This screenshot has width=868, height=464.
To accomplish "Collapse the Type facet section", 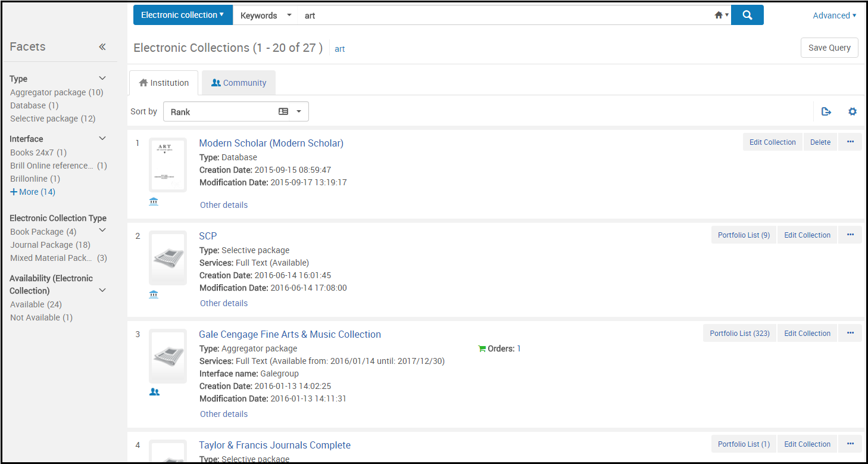I will 102,79.
